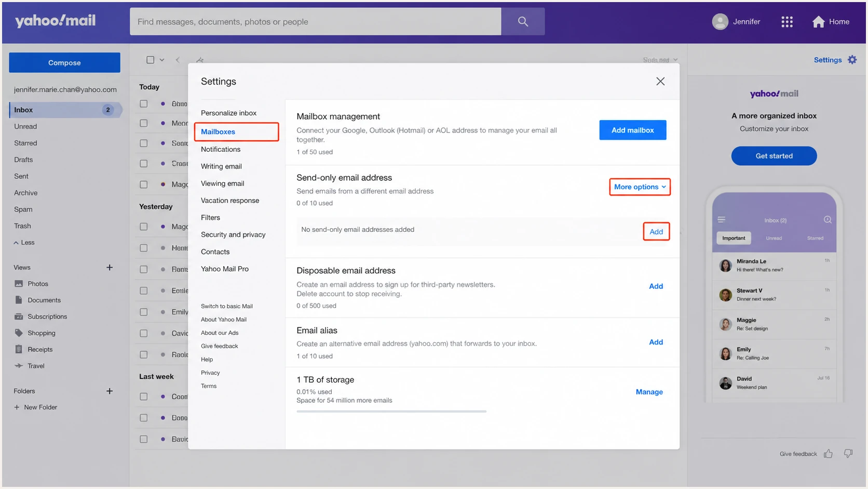Click the thumbs down feedback icon

(x=848, y=454)
